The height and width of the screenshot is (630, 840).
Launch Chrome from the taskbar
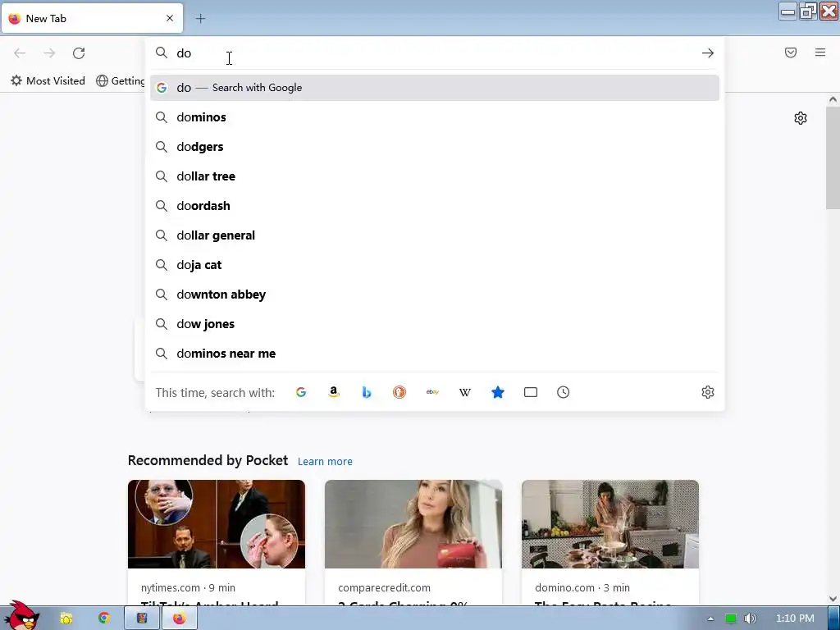point(104,619)
